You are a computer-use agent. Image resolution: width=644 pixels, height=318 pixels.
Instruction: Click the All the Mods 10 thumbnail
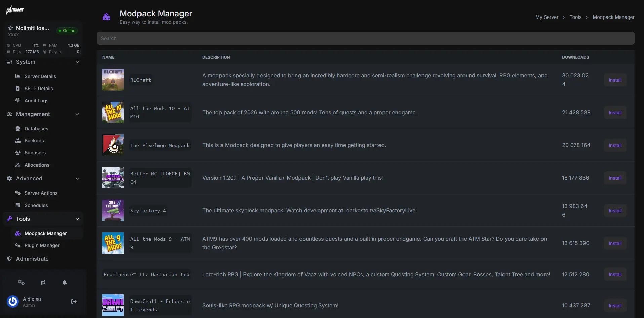113,112
